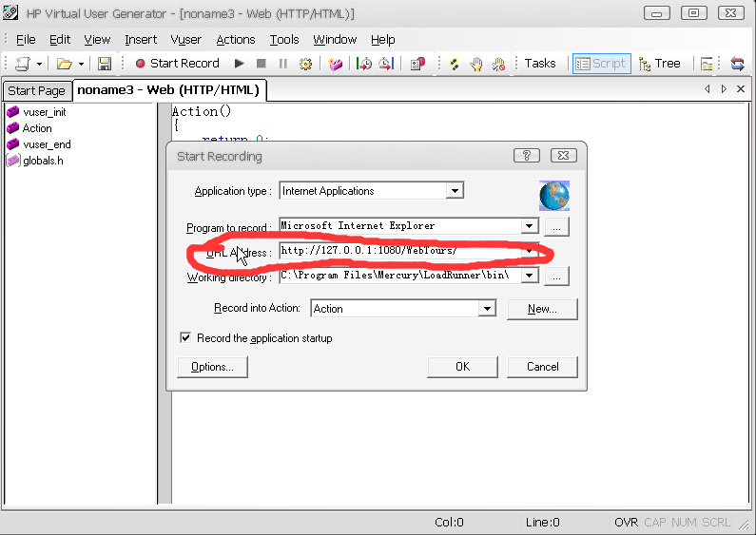This screenshot has width=756, height=535.
Task: Click the pink block icon beside vuser_end
Action: point(13,144)
